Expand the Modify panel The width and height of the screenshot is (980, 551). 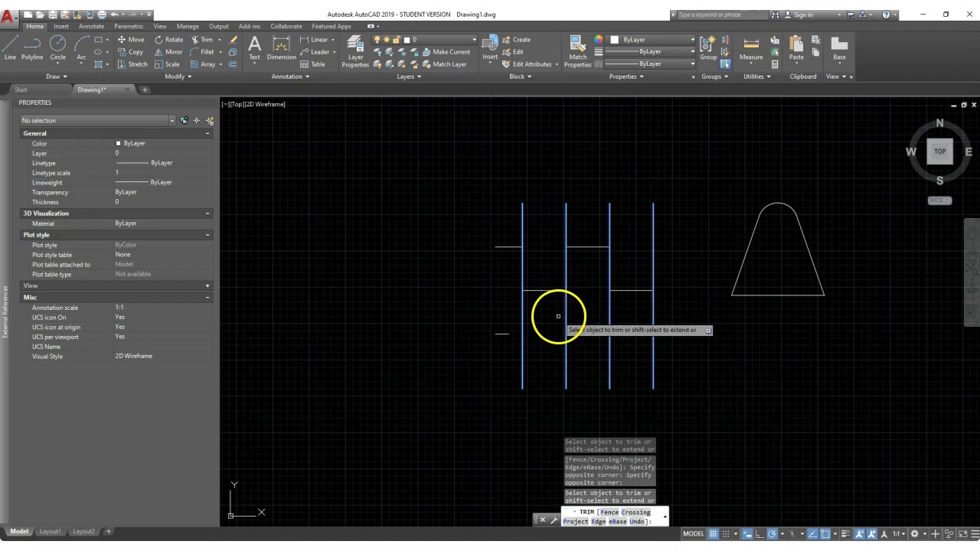177,77
